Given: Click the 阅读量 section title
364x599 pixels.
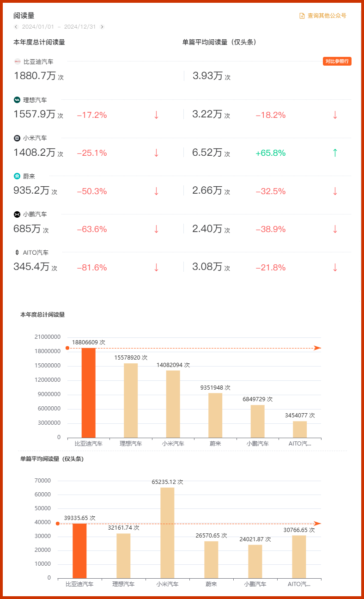Looking at the screenshot, I should pyautogui.click(x=24, y=16).
